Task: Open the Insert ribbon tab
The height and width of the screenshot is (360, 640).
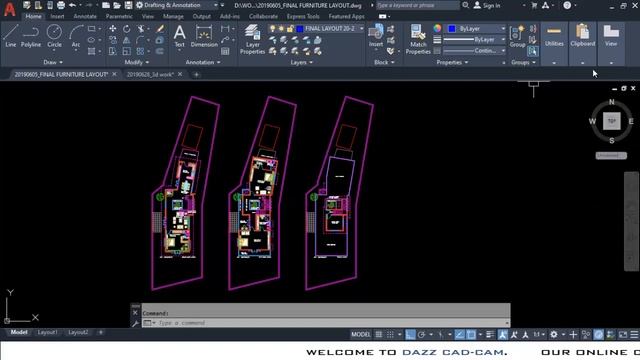Action: 58,16
